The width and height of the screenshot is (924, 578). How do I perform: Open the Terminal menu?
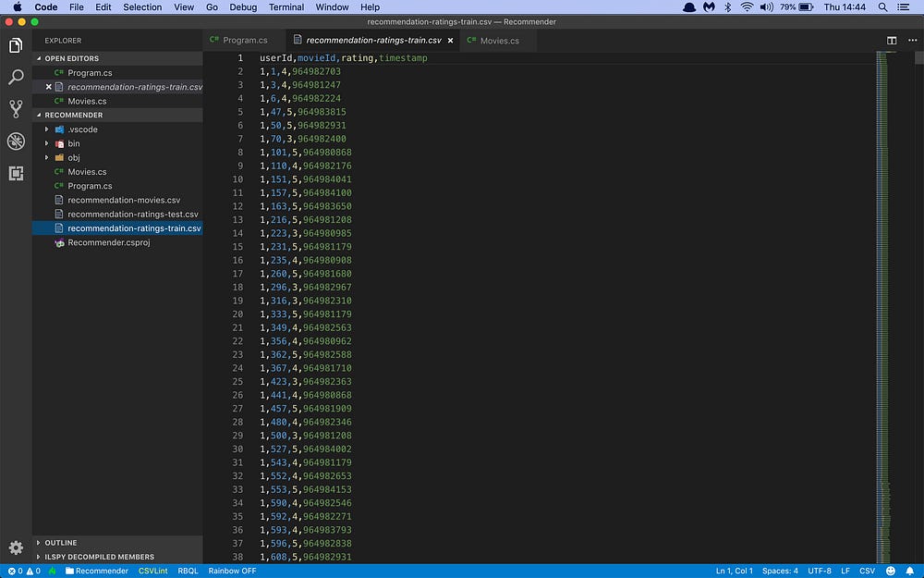click(286, 6)
